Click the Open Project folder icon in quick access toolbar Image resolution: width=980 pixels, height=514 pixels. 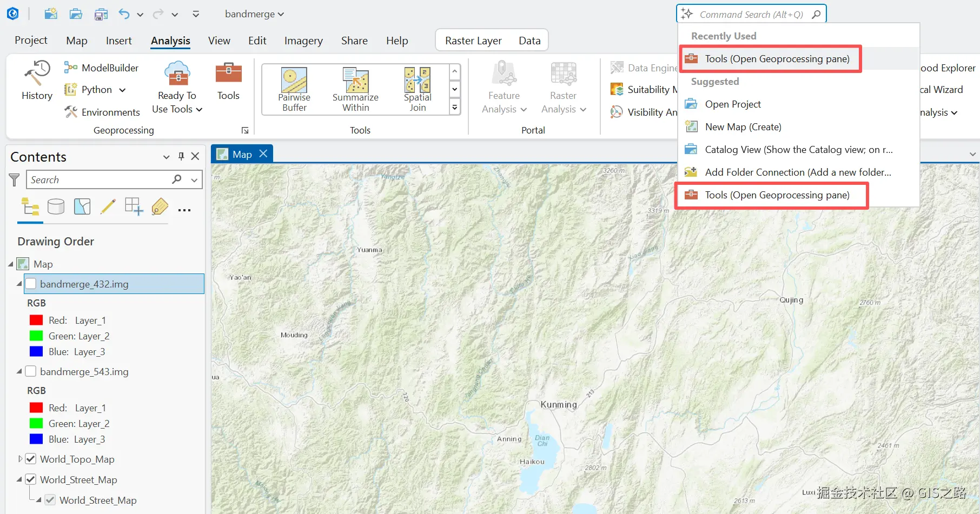76,14
